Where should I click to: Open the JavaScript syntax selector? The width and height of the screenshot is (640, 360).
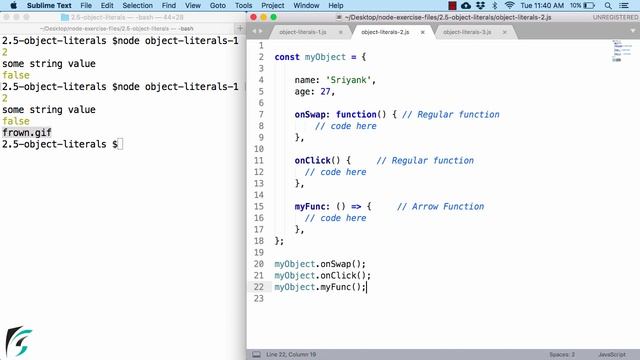[611, 354]
